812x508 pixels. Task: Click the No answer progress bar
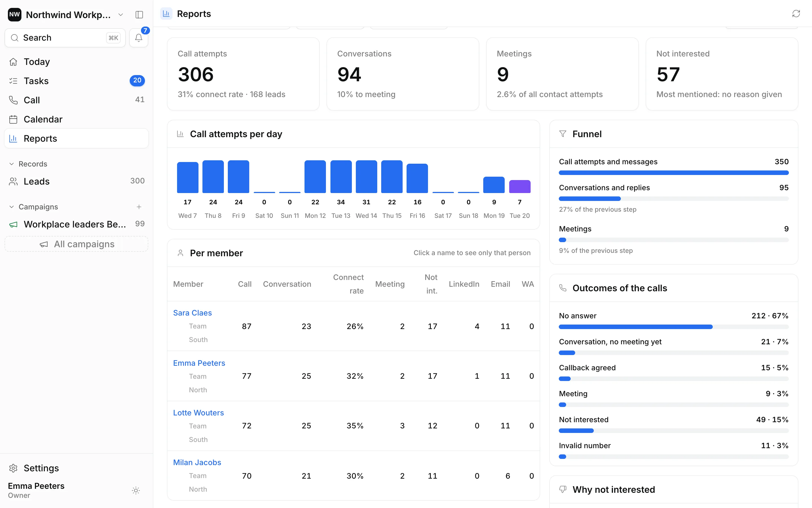tap(673, 327)
